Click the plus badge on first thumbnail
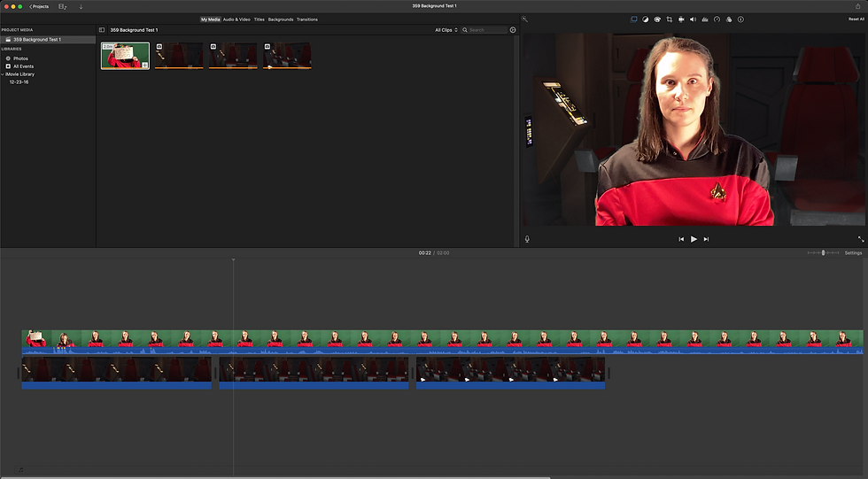The height and width of the screenshot is (479, 868). point(145,66)
